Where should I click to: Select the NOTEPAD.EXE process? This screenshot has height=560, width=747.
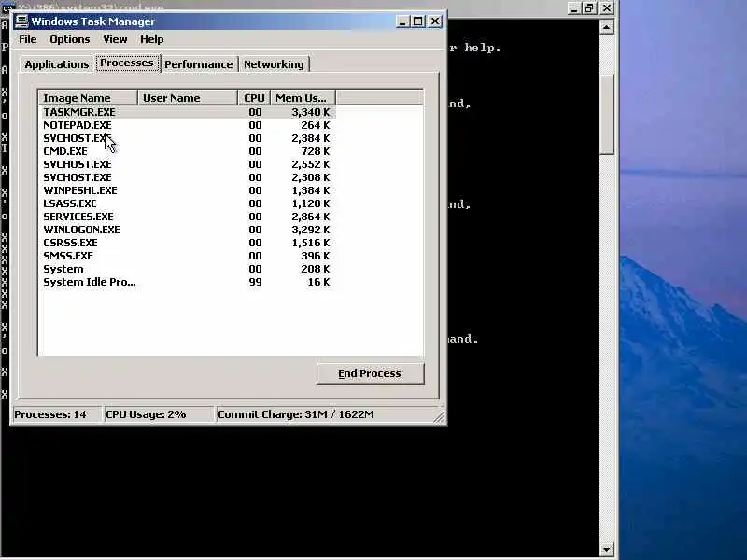pyautogui.click(x=187, y=125)
